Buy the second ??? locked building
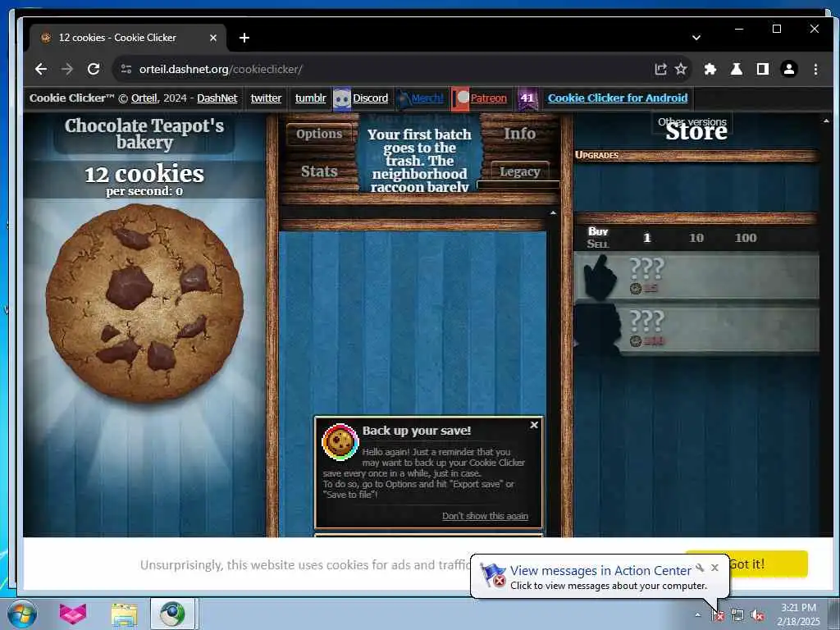Screen dimensions: 840x630 pos(696,330)
